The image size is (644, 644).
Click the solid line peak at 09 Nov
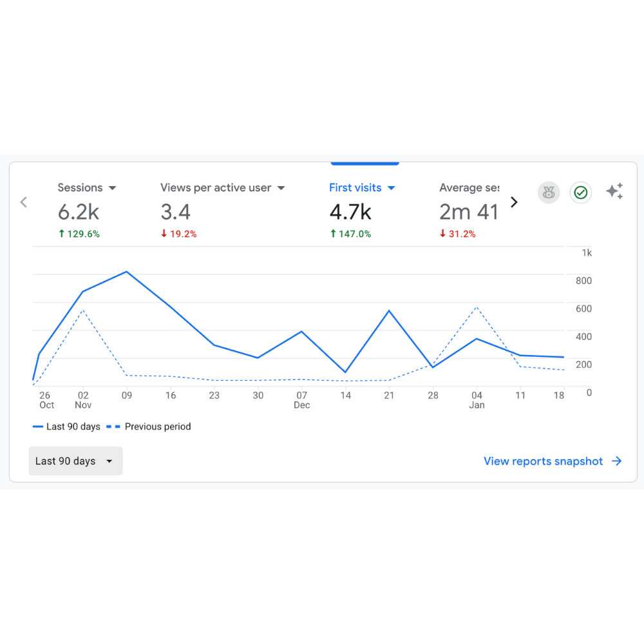tap(127, 272)
